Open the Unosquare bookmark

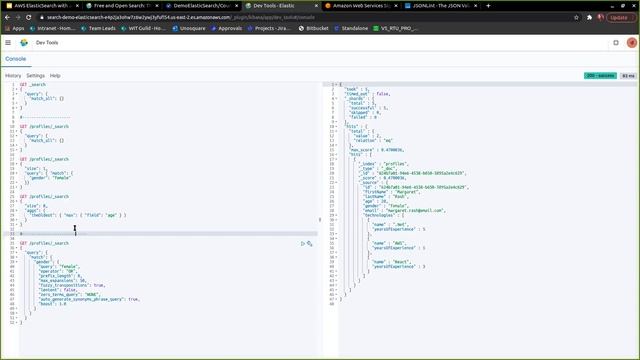coord(189,29)
